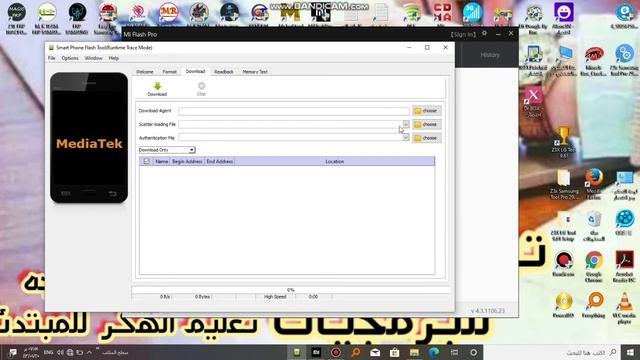The image size is (640, 360).
Task: Click the Download Agent path field
Action: [294, 111]
